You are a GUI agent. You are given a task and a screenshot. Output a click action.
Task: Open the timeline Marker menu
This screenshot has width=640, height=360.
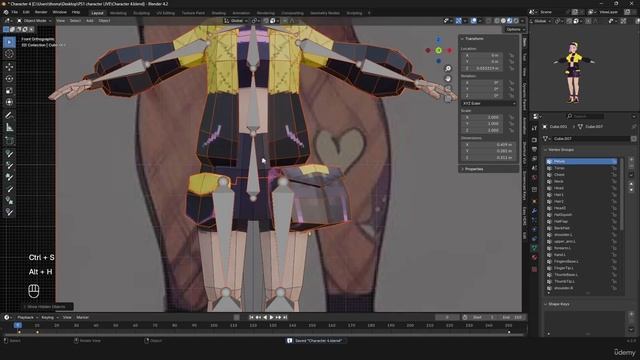(82, 317)
